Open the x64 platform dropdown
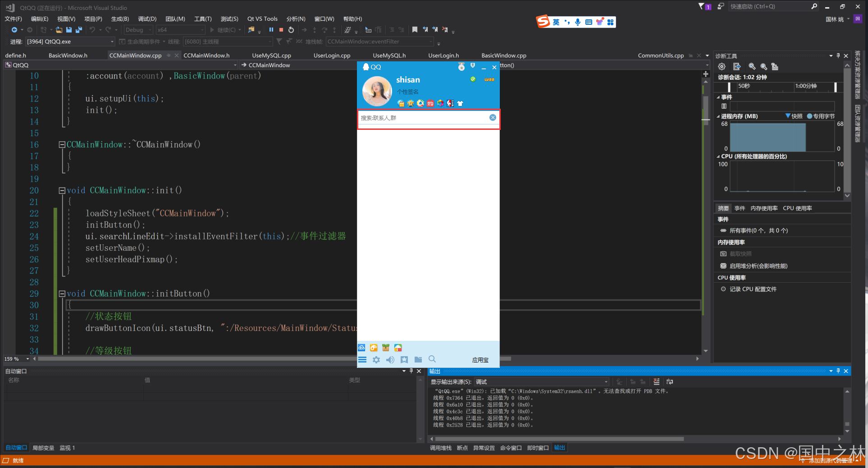 (181, 30)
